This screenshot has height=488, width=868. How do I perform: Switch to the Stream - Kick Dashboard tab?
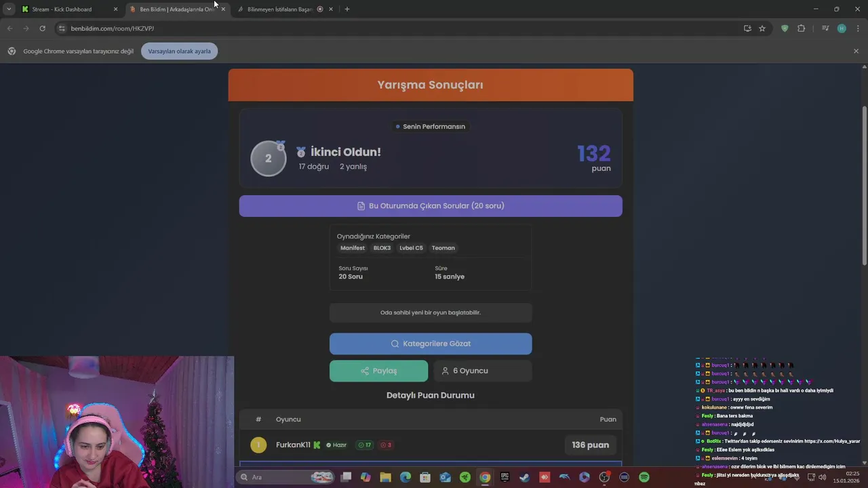coord(69,9)
